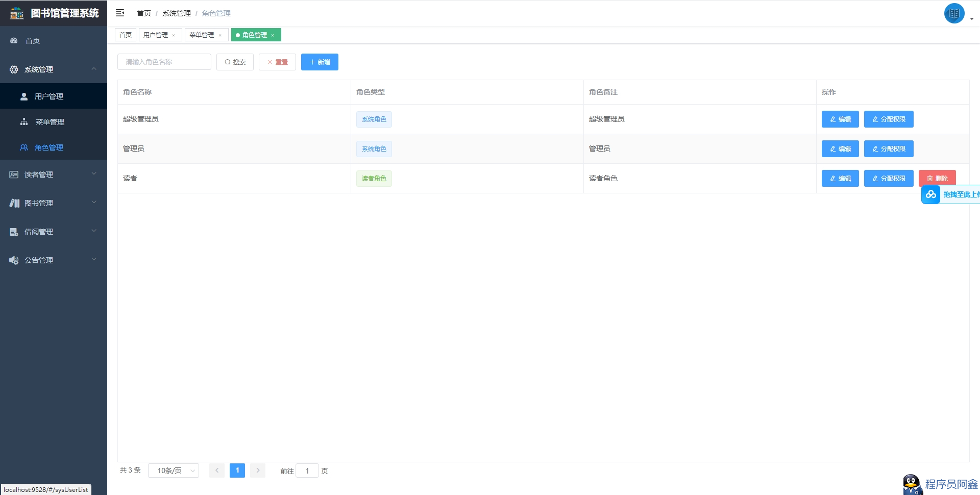The image size is (980, 495).
Task: Select page 1 in pagination
Action: click(237, 471)
